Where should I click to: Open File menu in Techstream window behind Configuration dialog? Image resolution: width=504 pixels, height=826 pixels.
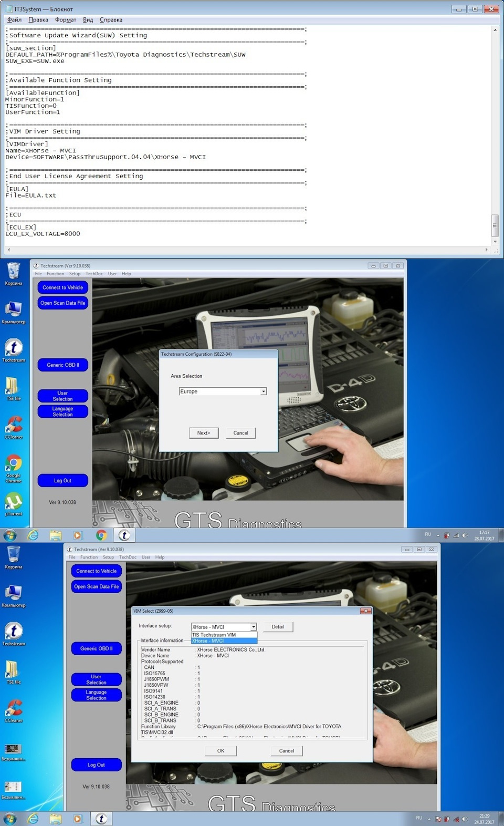pyautogui.click(x=38, y=274)
